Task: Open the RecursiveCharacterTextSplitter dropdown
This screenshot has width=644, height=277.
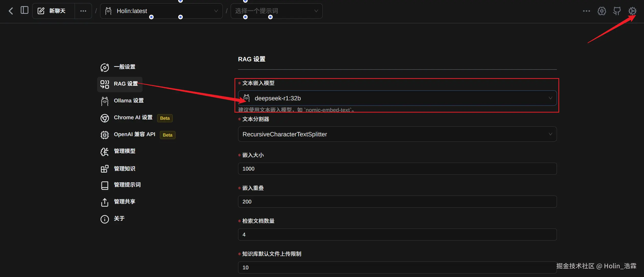Action: pos(397,134)
